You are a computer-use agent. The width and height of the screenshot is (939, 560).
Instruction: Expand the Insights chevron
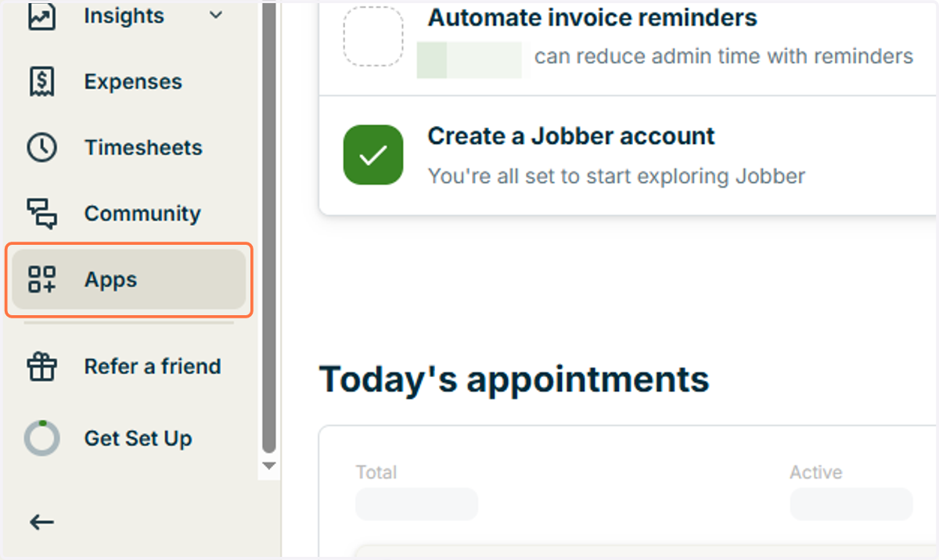(x=217, y=16)
